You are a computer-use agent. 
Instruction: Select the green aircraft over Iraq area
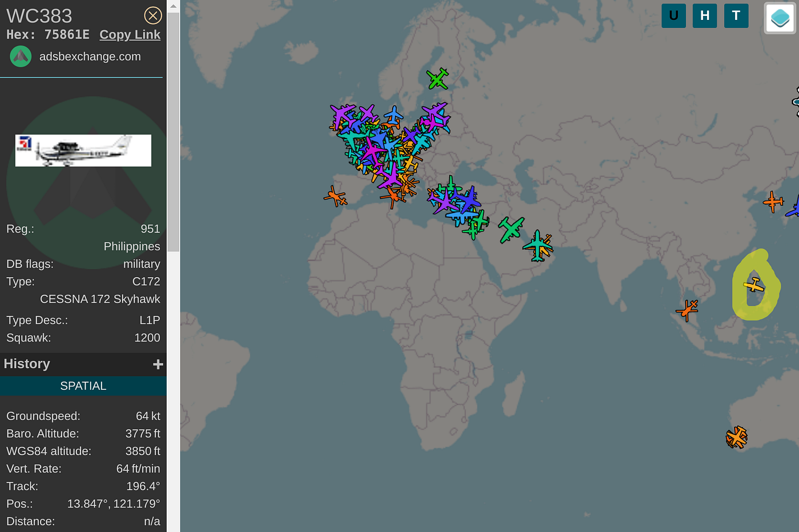[x=511, y=230]
